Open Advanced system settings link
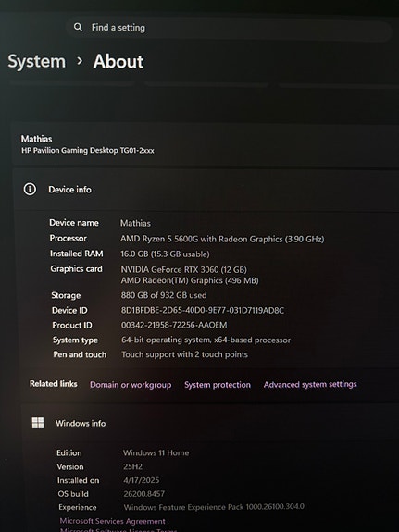 point(310,384)
